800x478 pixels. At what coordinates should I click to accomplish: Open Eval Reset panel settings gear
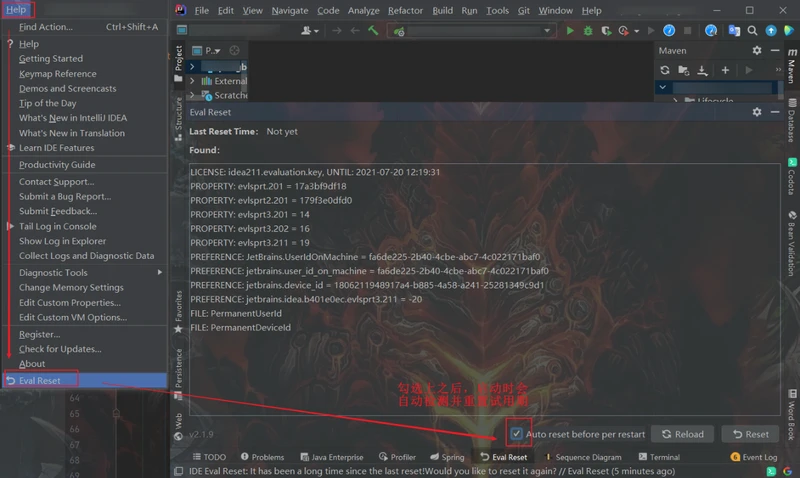[757, 112]
